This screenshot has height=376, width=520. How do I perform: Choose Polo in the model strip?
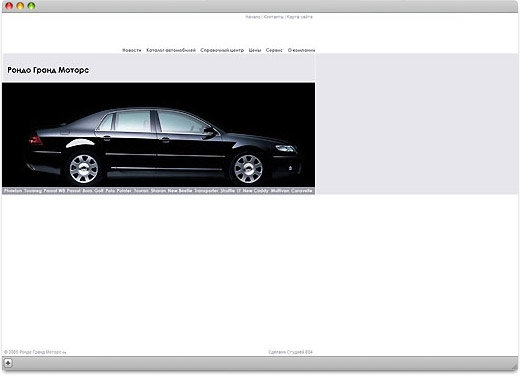pyautogui.click(x=110, y=191)
